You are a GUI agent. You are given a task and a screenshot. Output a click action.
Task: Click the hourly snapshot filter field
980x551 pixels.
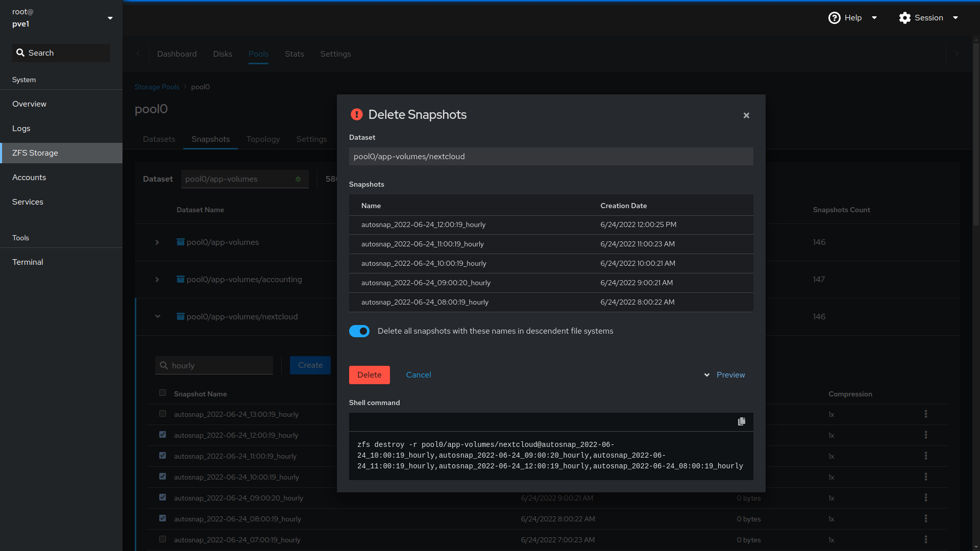pyautogui.click(x=214, y=365)
